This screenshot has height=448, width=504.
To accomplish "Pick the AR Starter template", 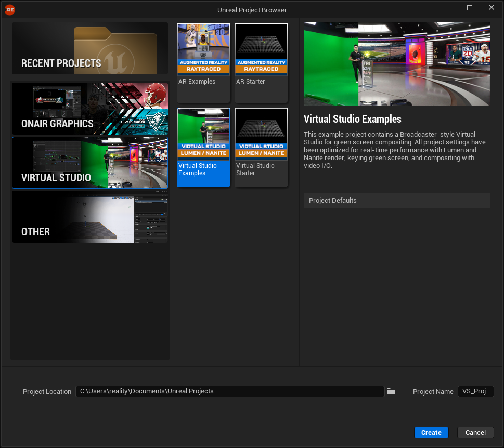I will pos(261,62).
